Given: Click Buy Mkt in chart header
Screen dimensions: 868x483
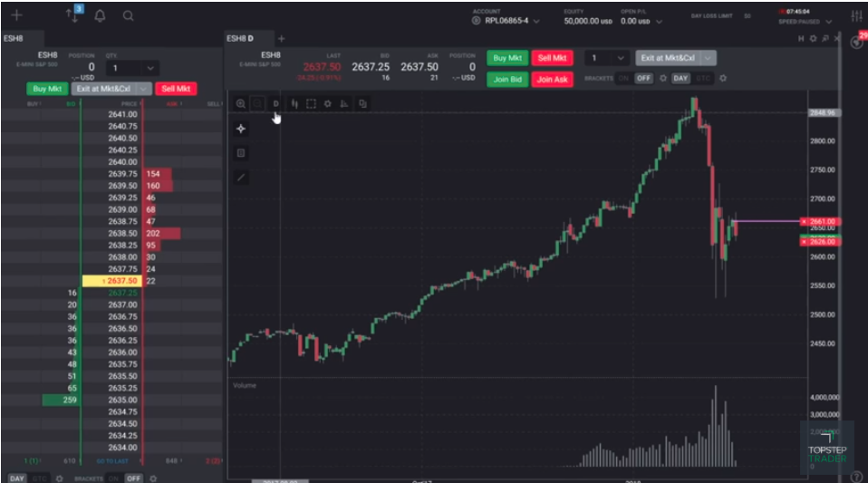Looking at the screenshot, I should [x=507, y=58].
